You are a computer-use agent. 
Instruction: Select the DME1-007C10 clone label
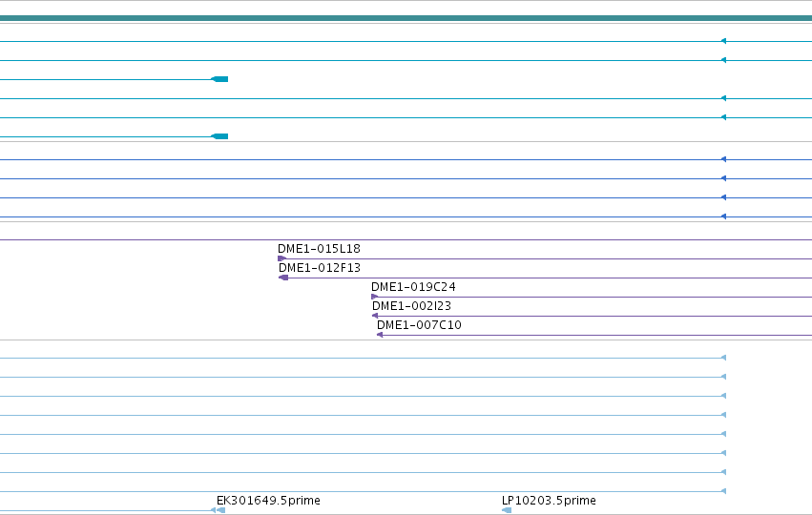[419, 325]
